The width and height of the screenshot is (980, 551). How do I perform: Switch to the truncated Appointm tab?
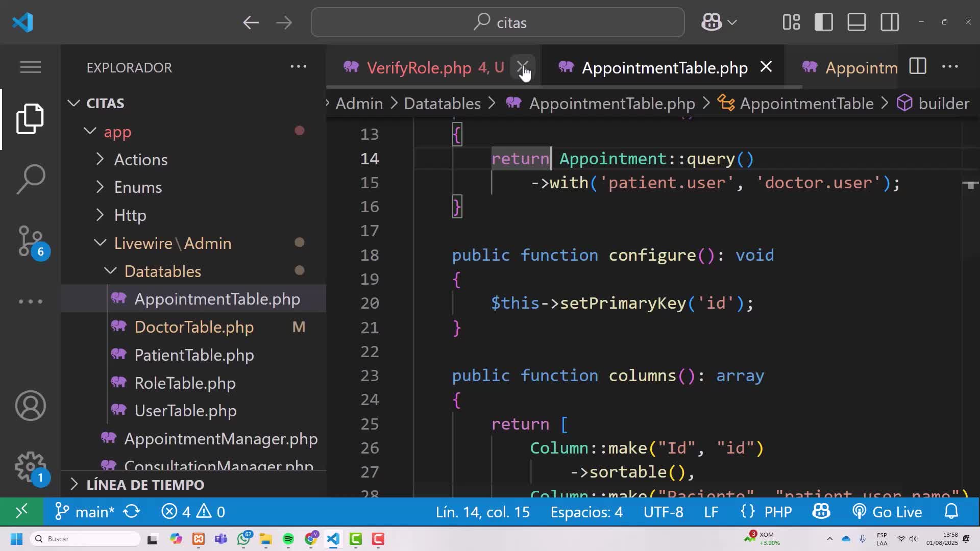click(850, 67)
